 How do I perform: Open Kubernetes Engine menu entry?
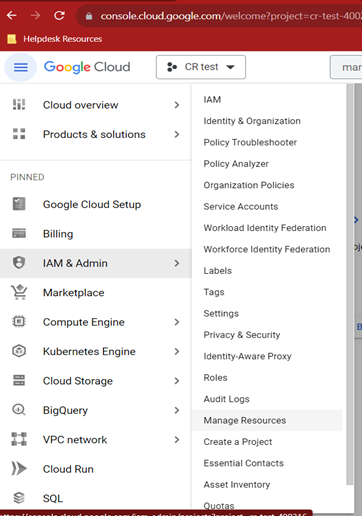96,351
